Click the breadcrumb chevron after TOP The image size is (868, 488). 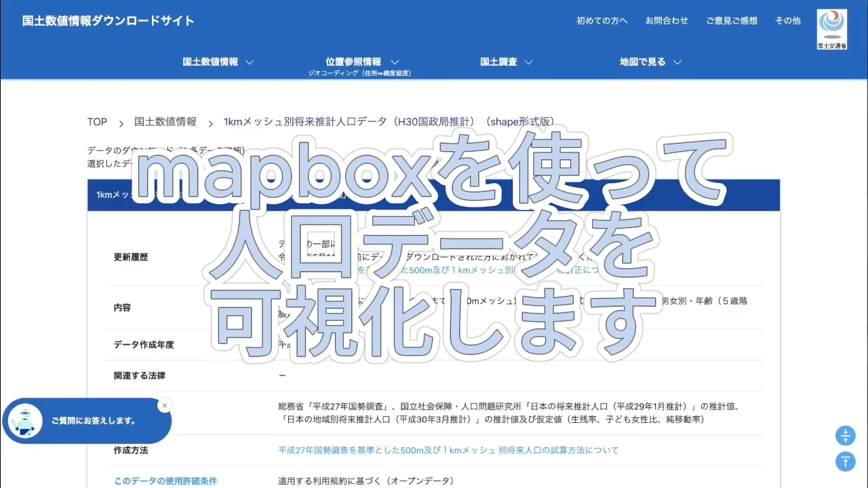(120, 123)
